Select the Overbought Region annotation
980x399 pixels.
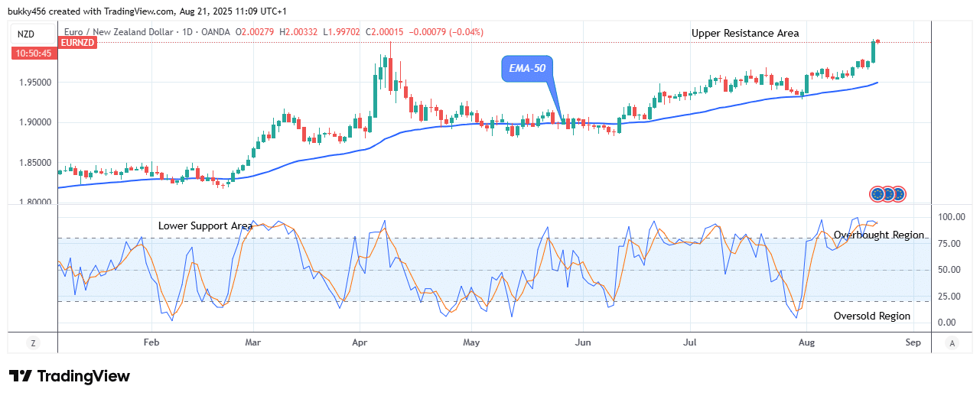pyautogui.click(x=879, y=235)
